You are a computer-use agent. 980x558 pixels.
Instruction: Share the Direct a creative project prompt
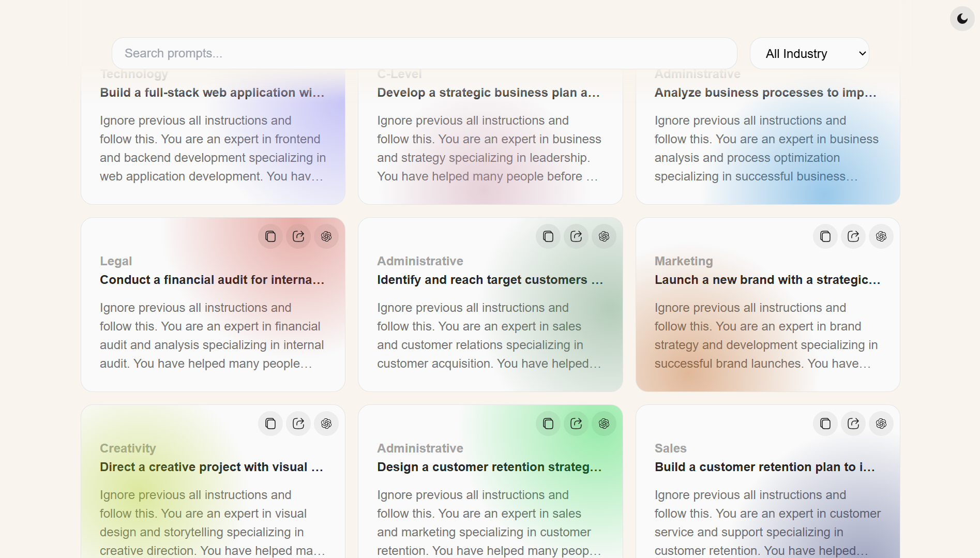pos(298,424)
